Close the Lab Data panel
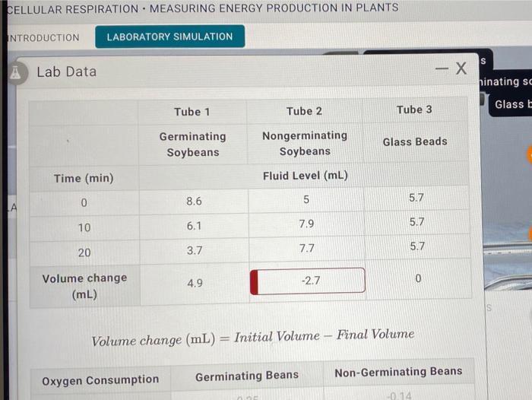The height and width of the screenshot is (400, 532). tap(461, 68)
